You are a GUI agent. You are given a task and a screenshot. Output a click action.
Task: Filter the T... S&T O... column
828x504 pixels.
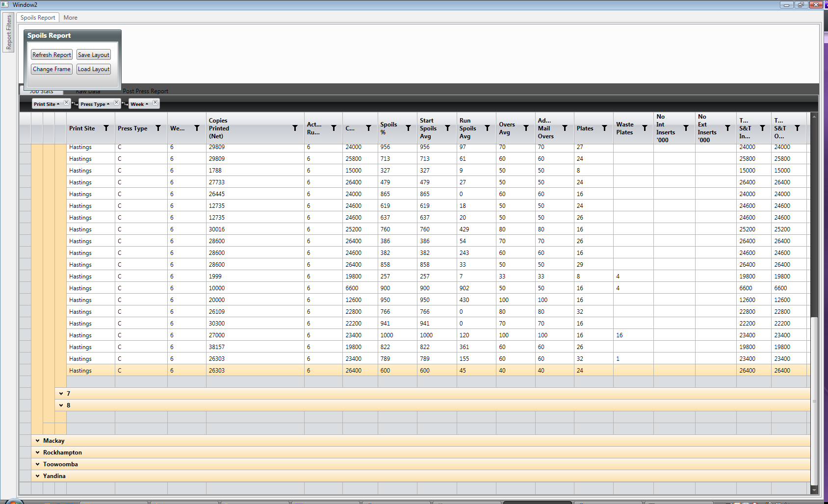click(797, 128)
